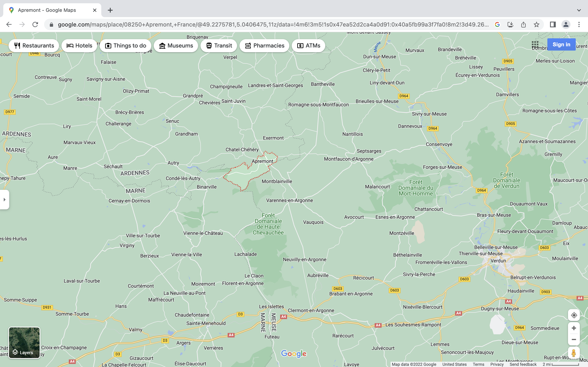Image resolution: width=588 pixels, height=367 pixels.
Task: Bookmark this page with star icon
Action: (x=537, y=24)
